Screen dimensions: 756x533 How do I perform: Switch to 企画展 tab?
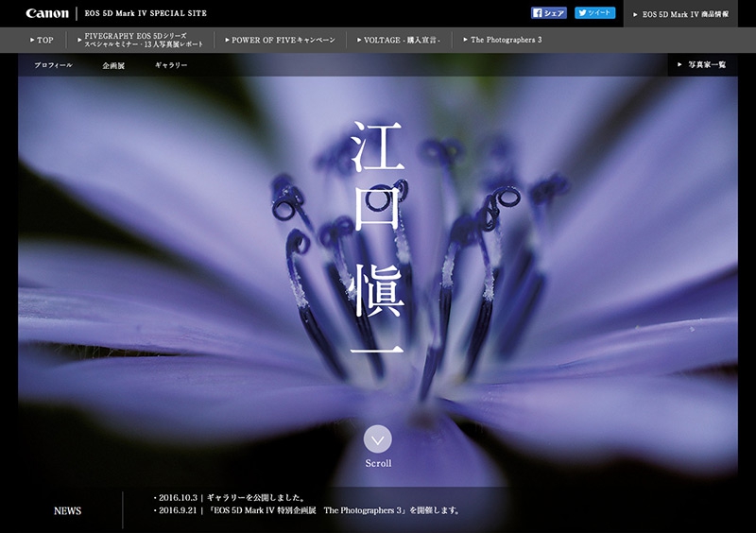pos(114,65)
